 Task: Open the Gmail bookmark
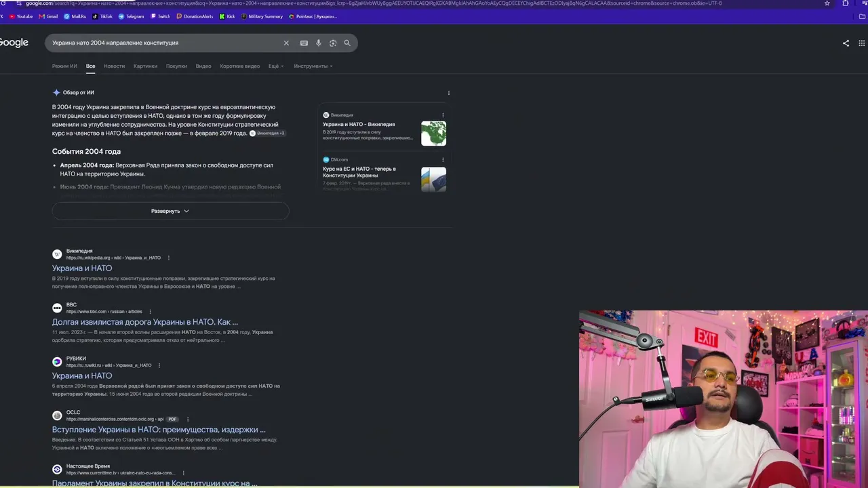(49, 16)
